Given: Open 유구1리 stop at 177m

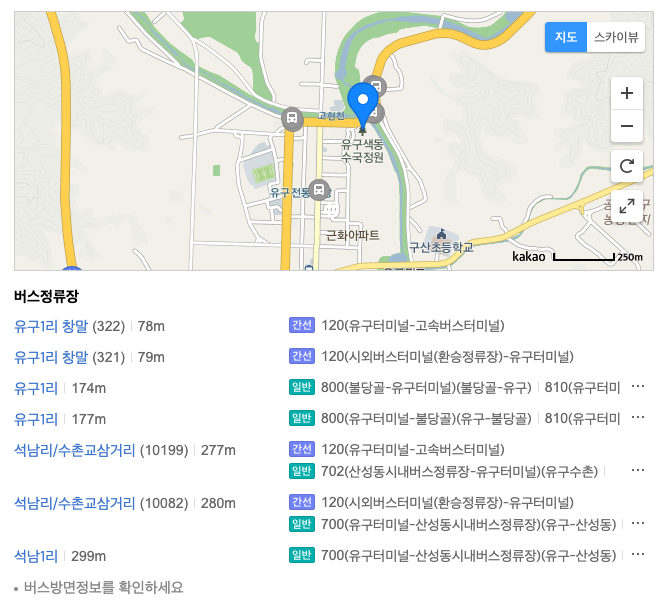Looking at the screenshot, I should (x=36, y=419).
